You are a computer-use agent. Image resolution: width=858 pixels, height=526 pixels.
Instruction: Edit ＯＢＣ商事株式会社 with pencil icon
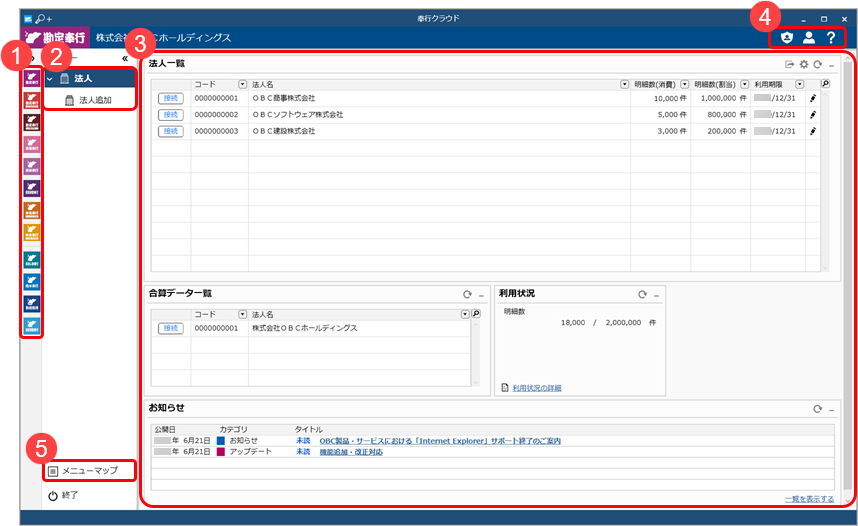coord(813,99)
